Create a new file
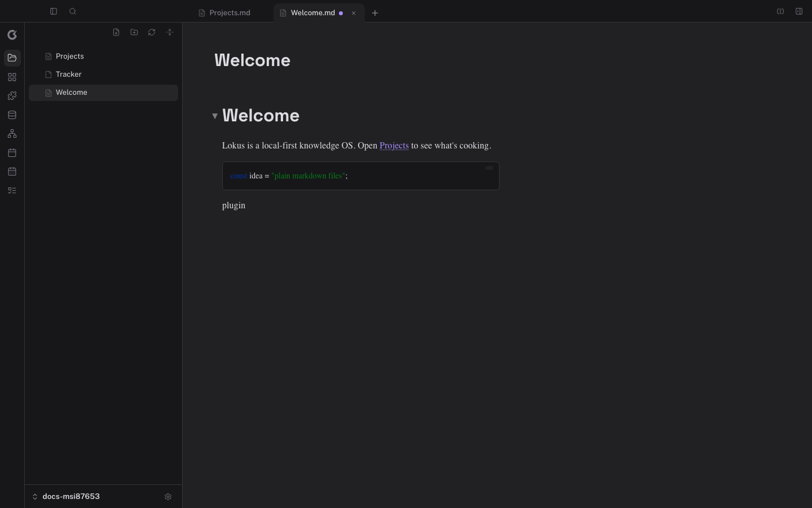 pos(116,32)
